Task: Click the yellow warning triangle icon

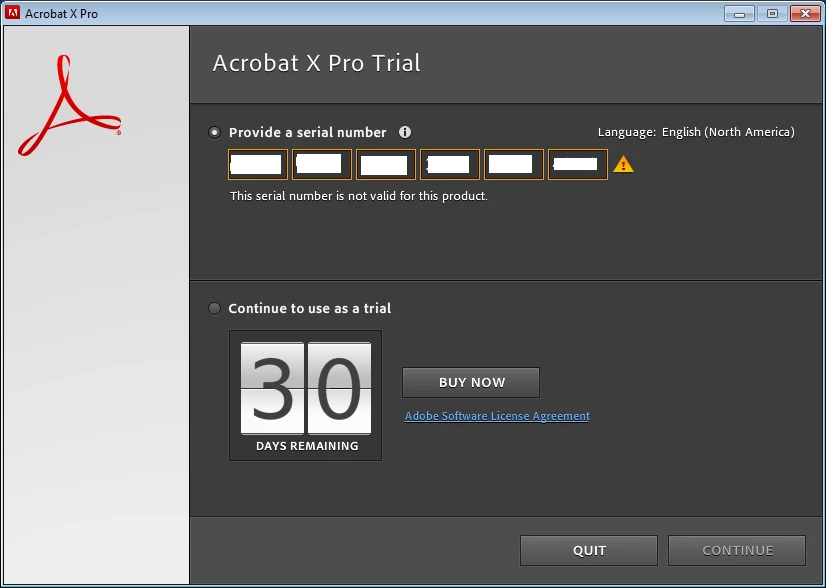Action: [x=623, y=164]
